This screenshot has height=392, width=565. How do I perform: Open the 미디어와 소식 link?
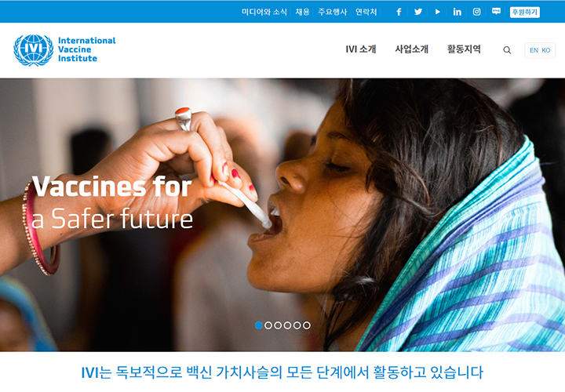click(x=264, y=12)
